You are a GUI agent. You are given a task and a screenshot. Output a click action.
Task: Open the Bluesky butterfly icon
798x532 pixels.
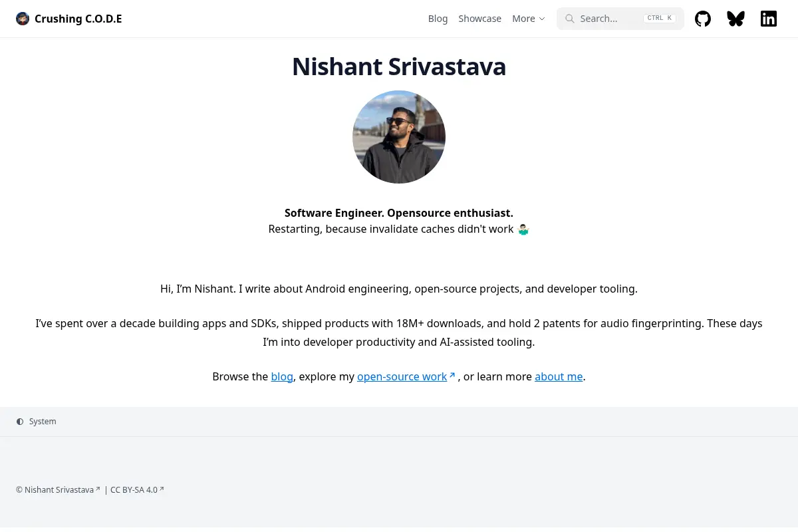pos(735,19)
